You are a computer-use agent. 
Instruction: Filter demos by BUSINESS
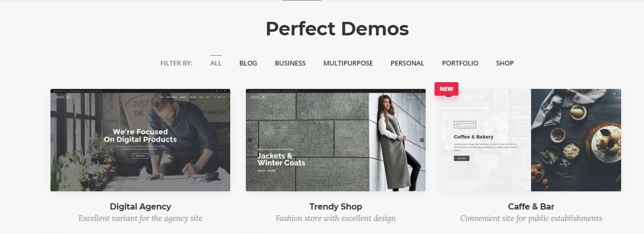290,63
